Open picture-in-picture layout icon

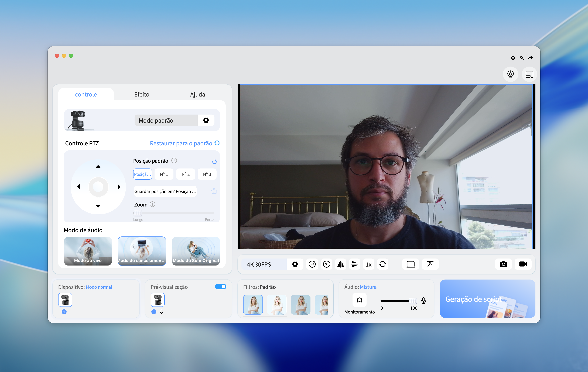[x=529, y=74]
